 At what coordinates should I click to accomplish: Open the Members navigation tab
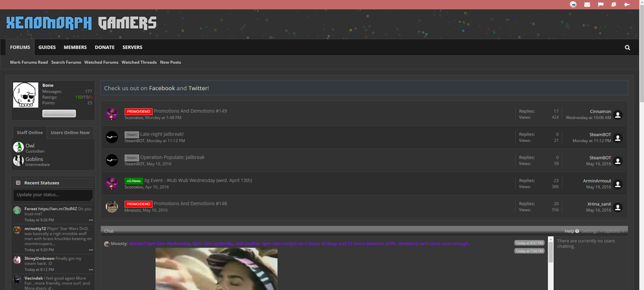(x=75, y=47)
